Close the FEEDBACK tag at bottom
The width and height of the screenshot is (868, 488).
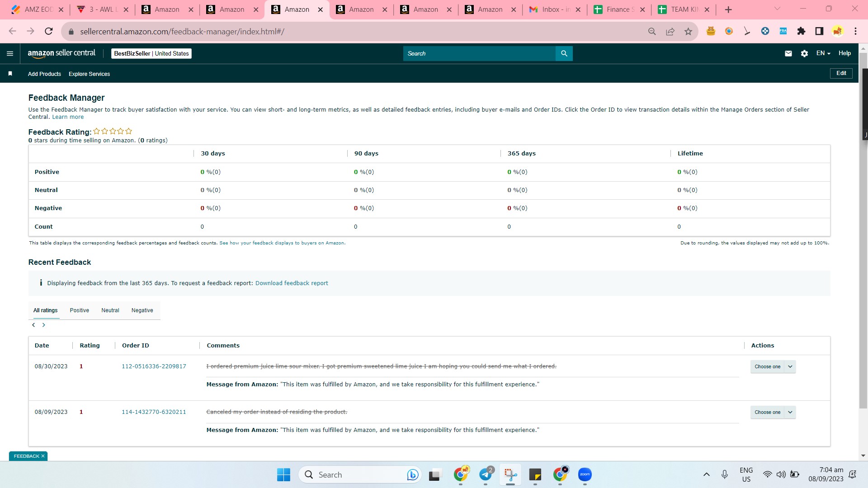tap(43, 456)
